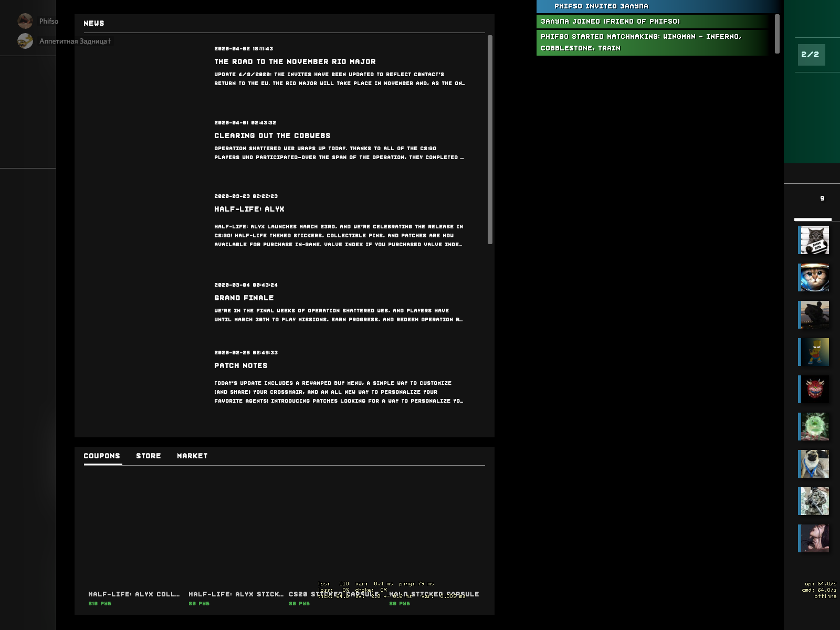Switch to the Store tab
Viewport: 840px width, 630px height.
[x=149, y=456]
